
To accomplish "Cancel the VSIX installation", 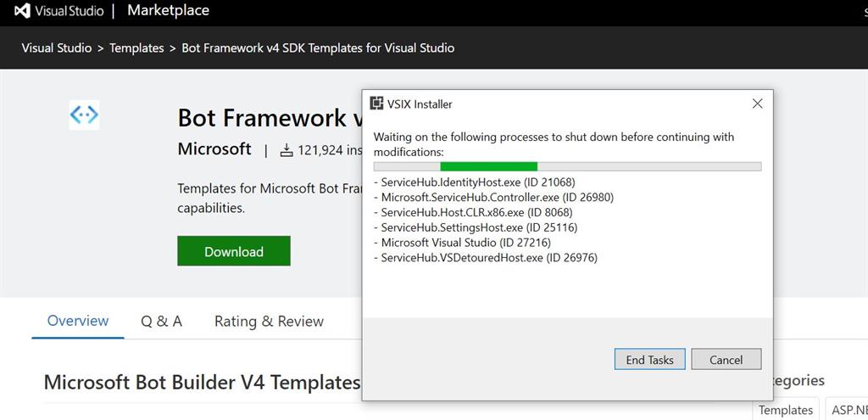I will [726, 360].
